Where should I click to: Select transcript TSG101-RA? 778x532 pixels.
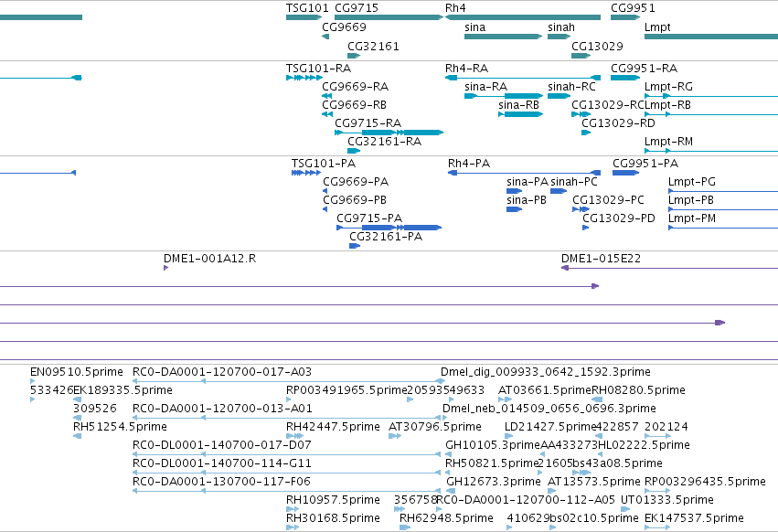pyautogui.click(x=304, y=78)
